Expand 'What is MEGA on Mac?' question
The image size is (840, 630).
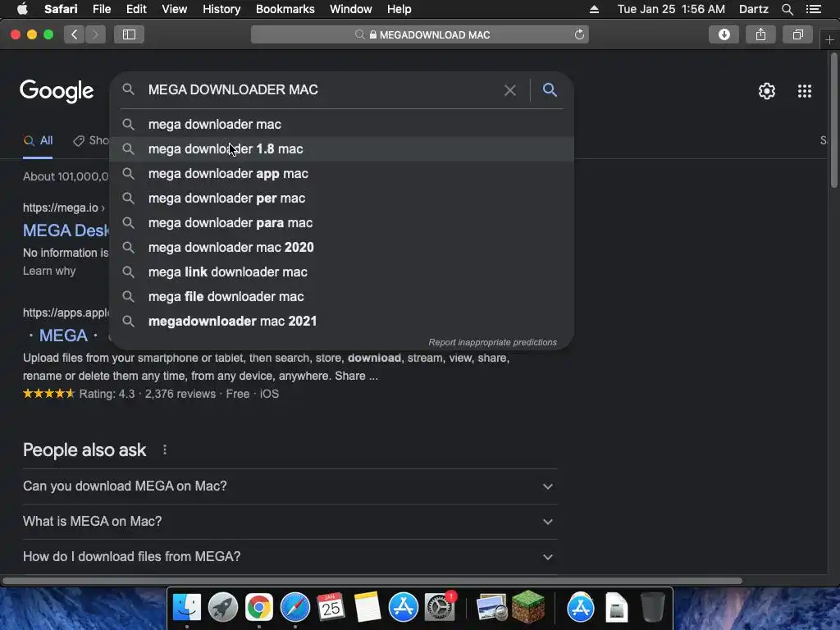290,522
